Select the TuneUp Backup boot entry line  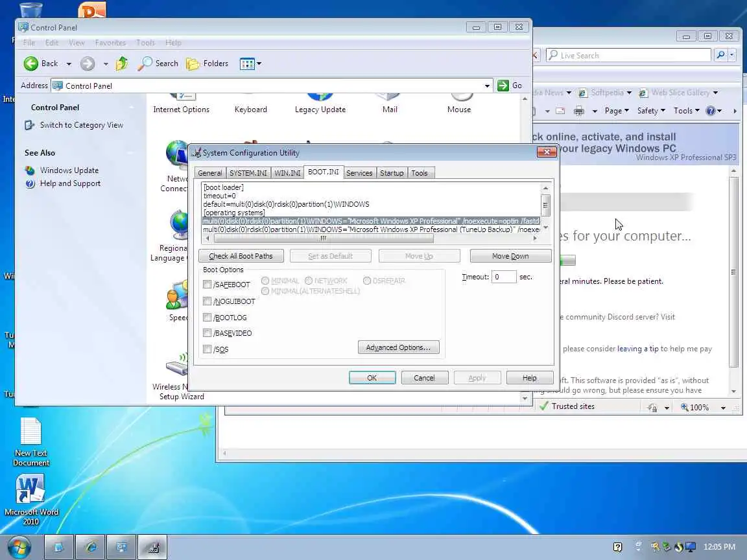click(x=371, y=229)
